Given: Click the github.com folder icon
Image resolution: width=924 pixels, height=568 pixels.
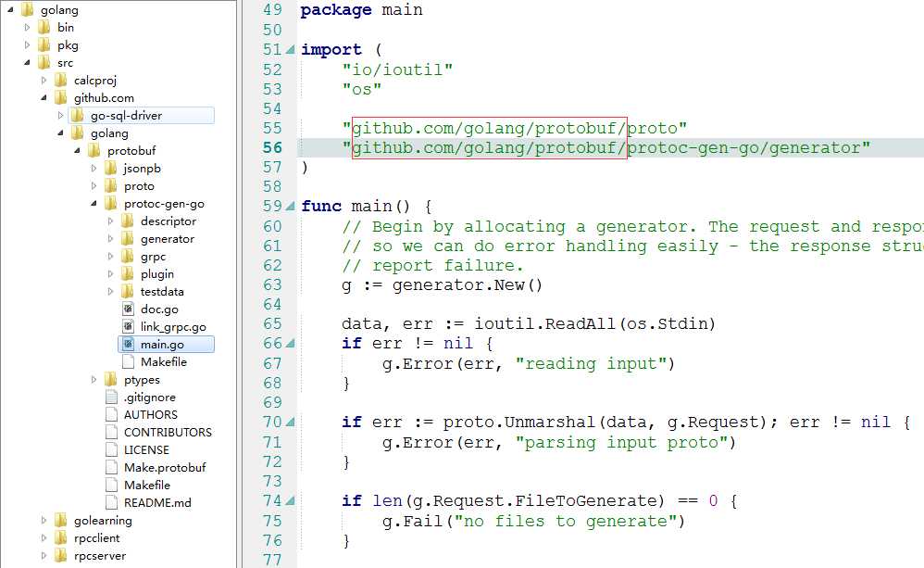Looking at the screenshot, I should click(x=61, y=98).
